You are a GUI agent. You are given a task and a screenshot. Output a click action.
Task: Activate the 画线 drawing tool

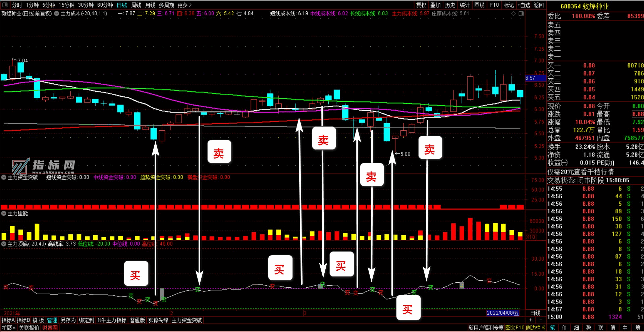click(x=479, y=5)
